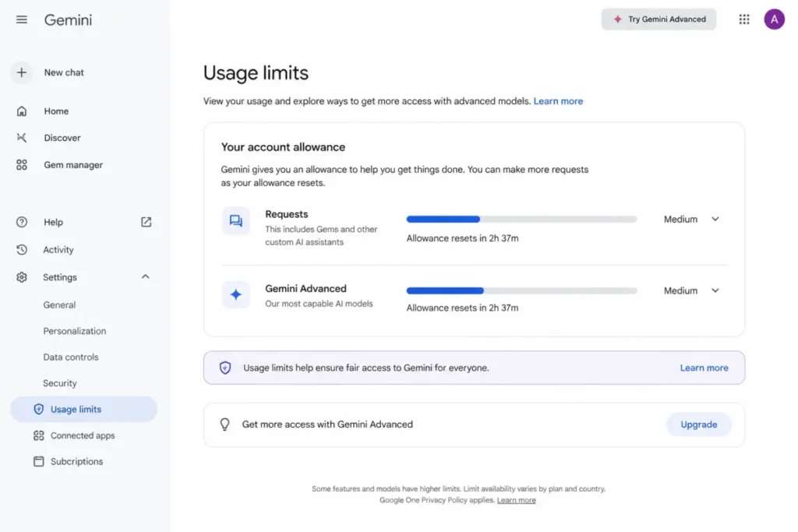Click the Medium label in Gemini Advanced row
The image size is (798, 532).
pyautogui.click(x=680, y=291)
